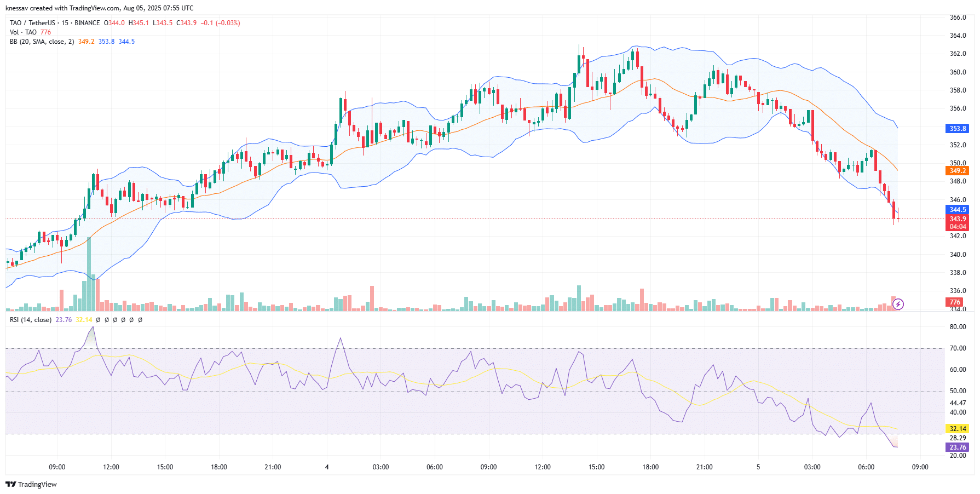Click the 04:04 bar countdown label
The width and height of the screenshot is (980, 494).
click(x=958, y=227)
